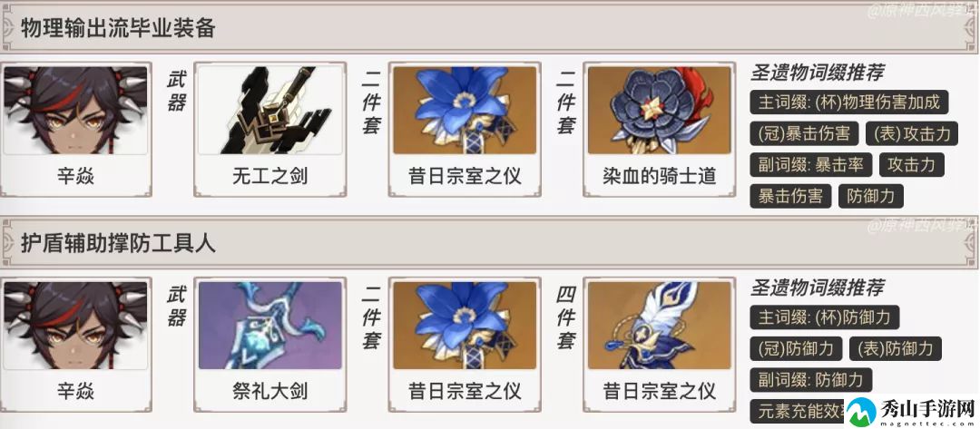Open the top-row 昔日宗室之仪 blue flower icon
The width and height of the screenshot is (980, 429).
[x=465, y=111]
